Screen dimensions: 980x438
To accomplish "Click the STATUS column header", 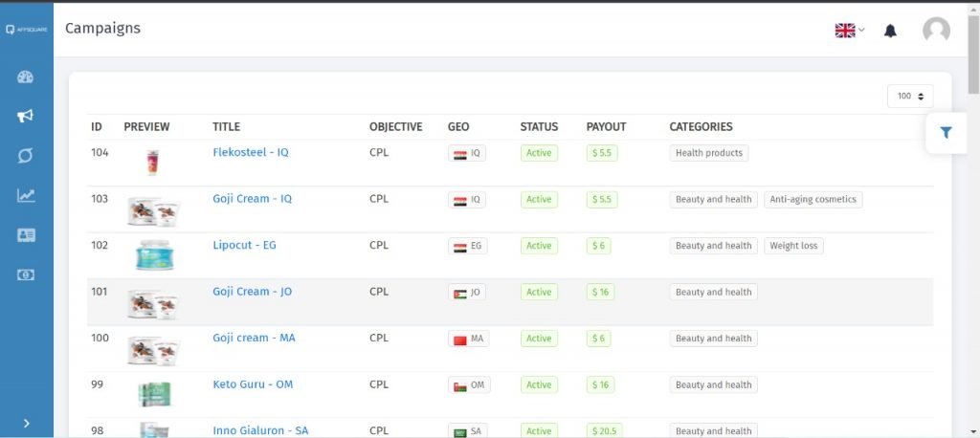I will click(x=540, y=127).
